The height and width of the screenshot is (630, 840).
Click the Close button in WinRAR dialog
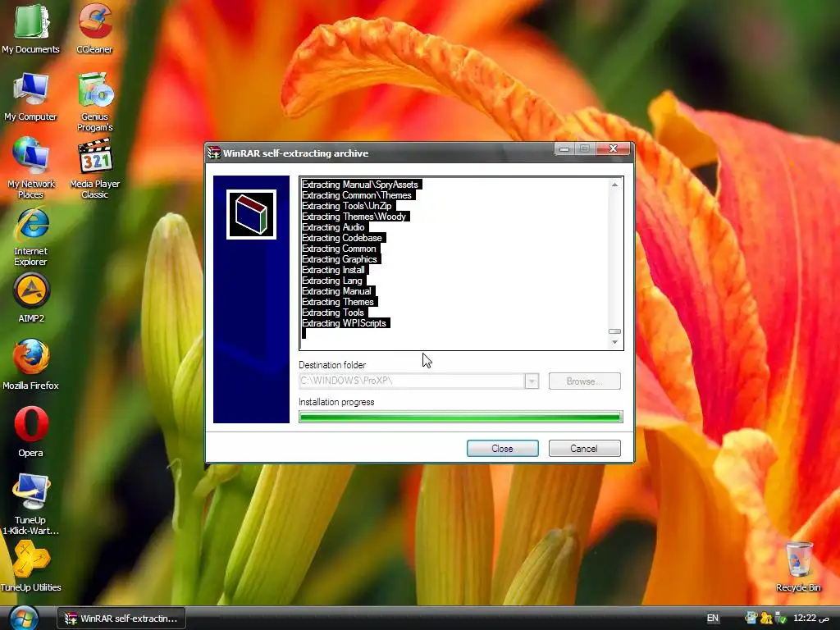[x=503, y=449]
